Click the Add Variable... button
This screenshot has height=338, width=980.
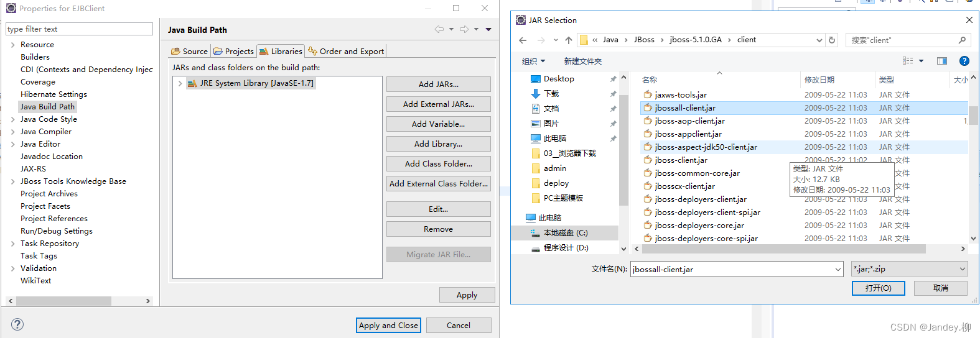point(438,124)
